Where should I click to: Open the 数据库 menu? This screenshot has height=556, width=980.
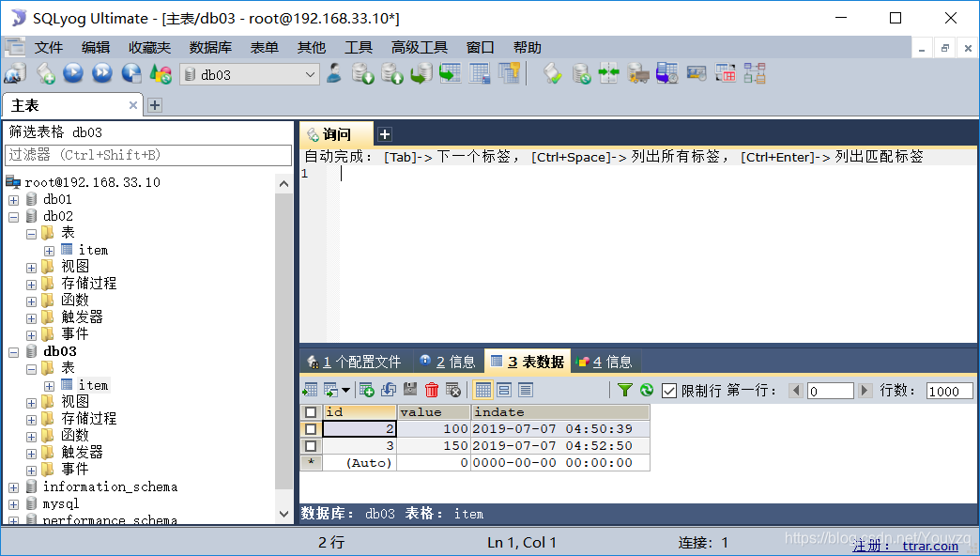(210, 48)
